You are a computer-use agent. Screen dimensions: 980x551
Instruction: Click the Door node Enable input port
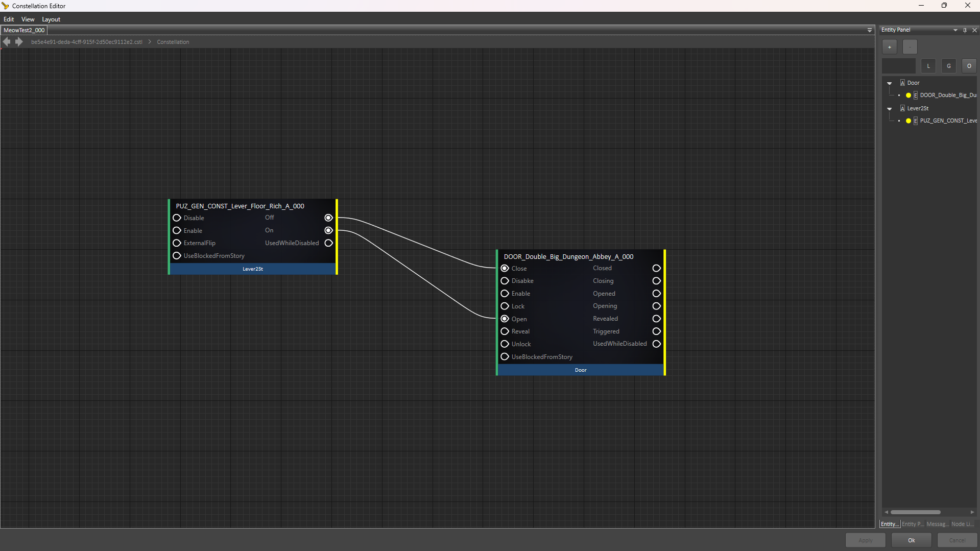pyautogui.click(x=505, y=294)
